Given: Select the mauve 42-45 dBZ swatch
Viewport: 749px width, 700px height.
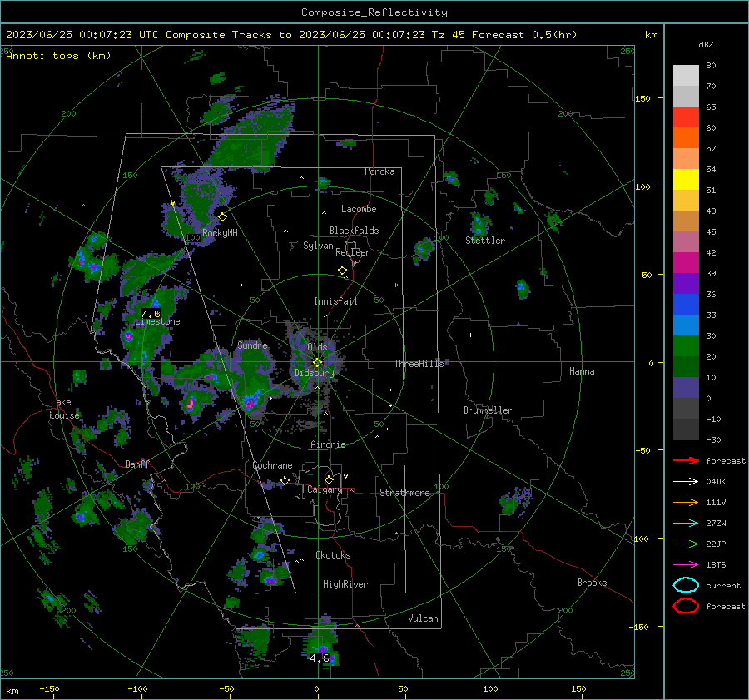Looking at the screenshot, I should 686,241.
